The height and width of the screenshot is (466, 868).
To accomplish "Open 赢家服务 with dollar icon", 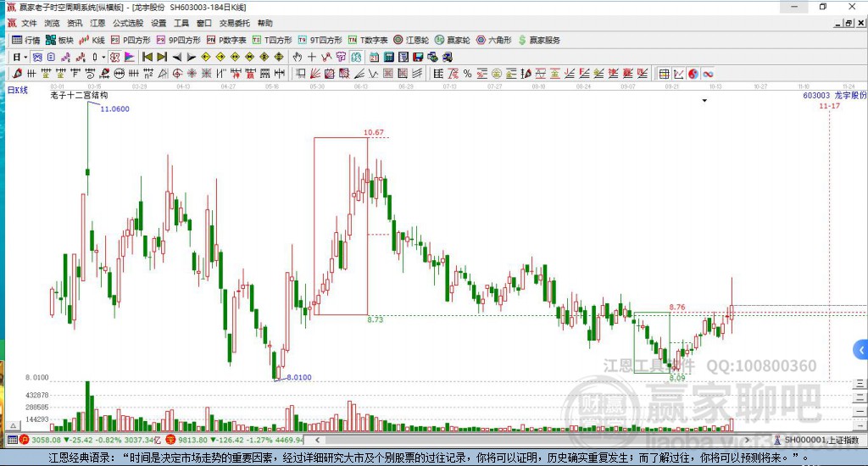I will coord(539,40).
